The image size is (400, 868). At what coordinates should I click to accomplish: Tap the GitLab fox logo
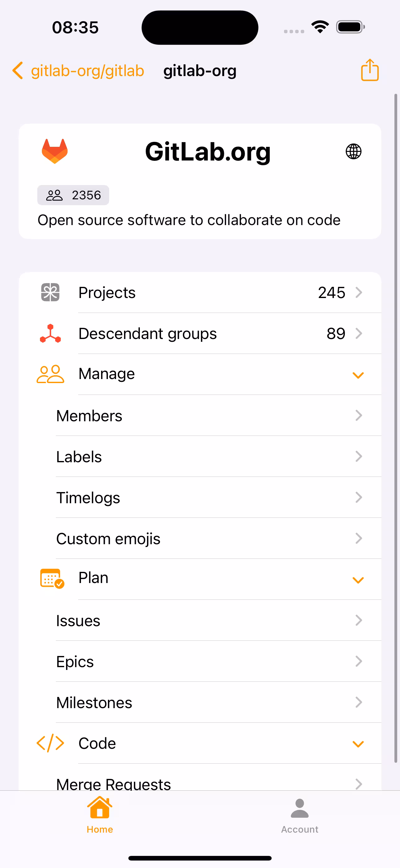[55, 151]
